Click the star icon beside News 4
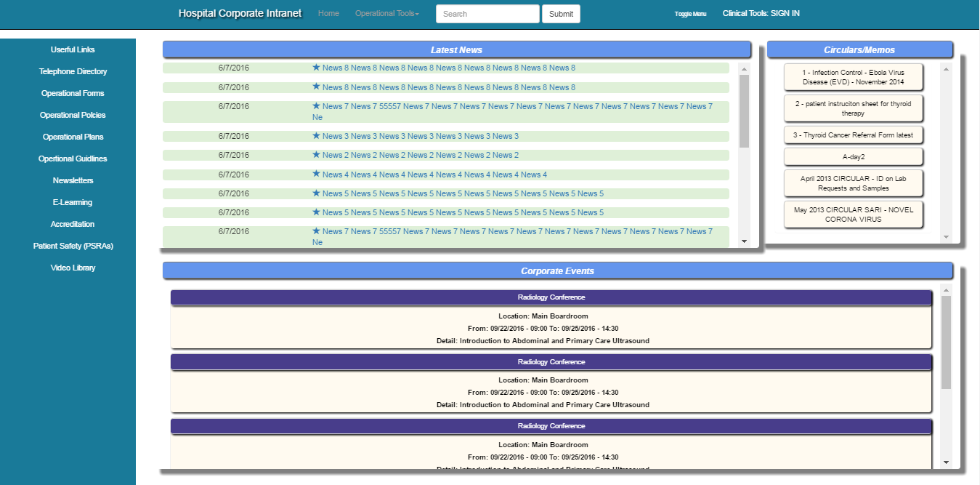 coord(316,175)
